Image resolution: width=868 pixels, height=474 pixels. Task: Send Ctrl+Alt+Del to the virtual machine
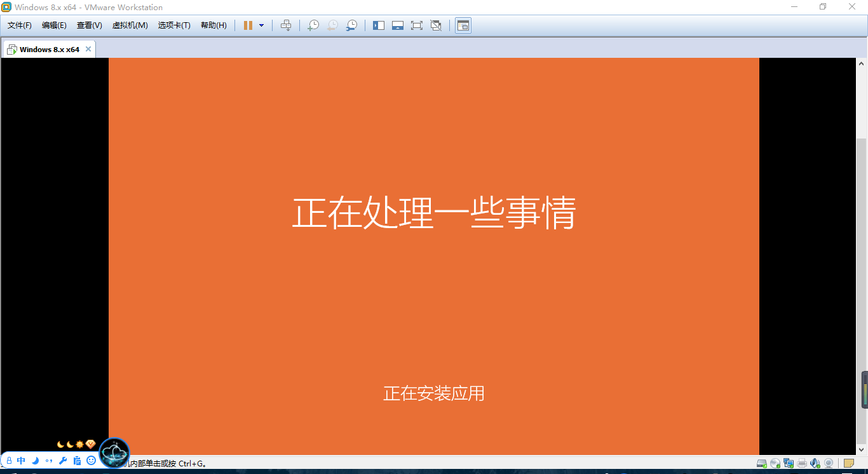[286, 25]
